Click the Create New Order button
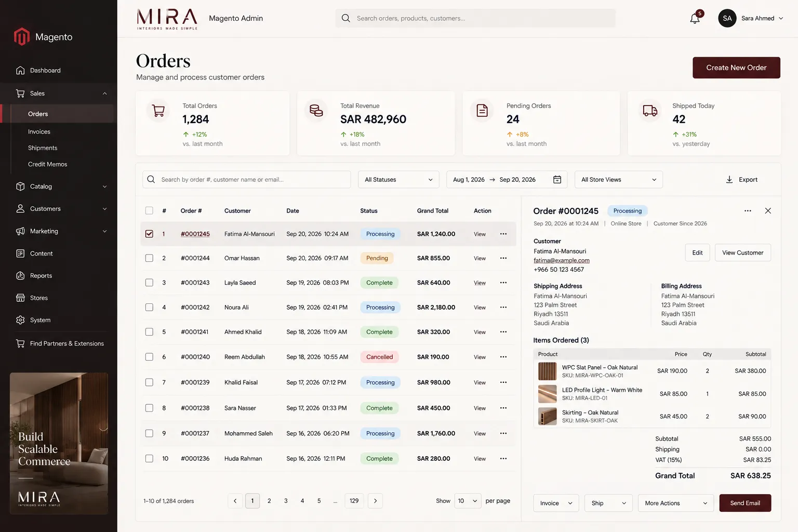 pos(736,68)
